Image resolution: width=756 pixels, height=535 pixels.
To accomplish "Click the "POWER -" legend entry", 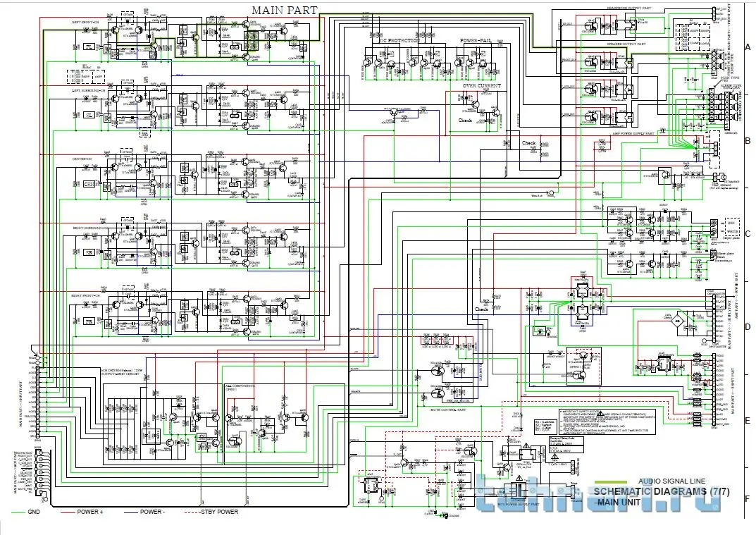I will tap(153, 512).
